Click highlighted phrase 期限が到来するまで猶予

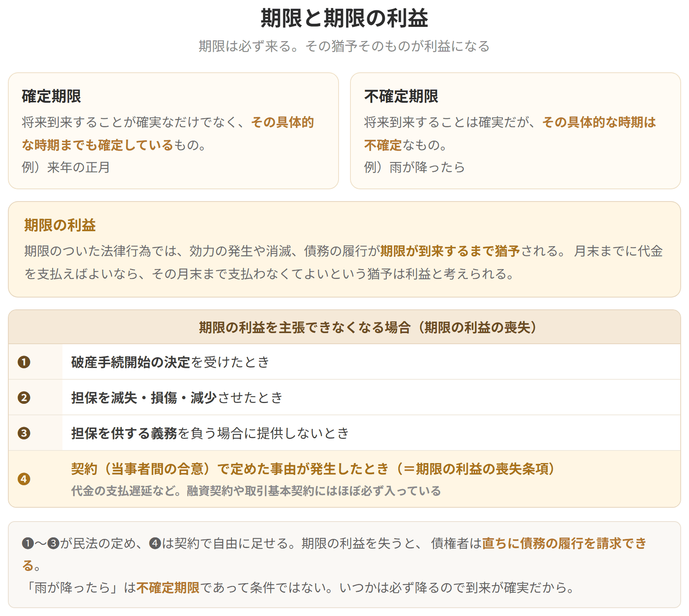450,251
